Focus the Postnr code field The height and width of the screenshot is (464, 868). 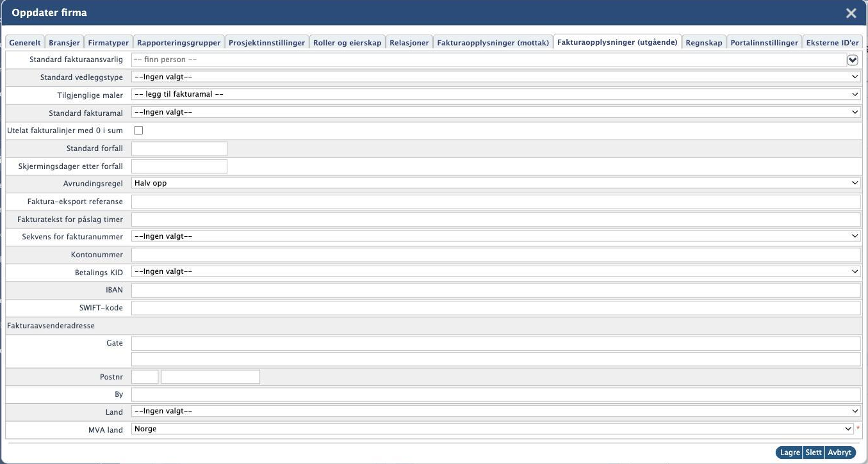tap(145, 377)
